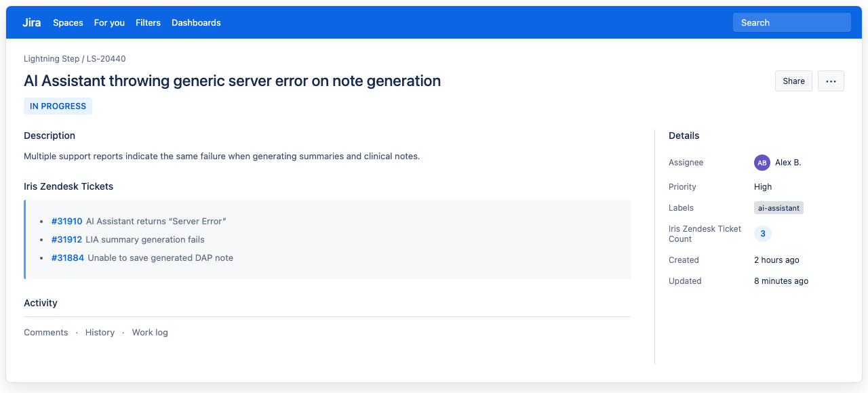Click the Share button
Image resolution: width=868 pixels, height=393 pixels.
[793, 81]
